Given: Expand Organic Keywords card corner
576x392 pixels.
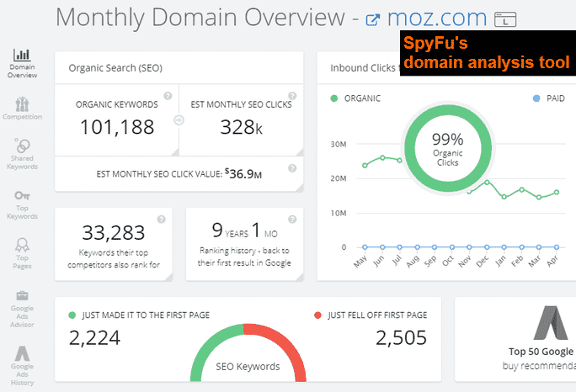Looking at the screenshot, I should click(x=175, y=152).
